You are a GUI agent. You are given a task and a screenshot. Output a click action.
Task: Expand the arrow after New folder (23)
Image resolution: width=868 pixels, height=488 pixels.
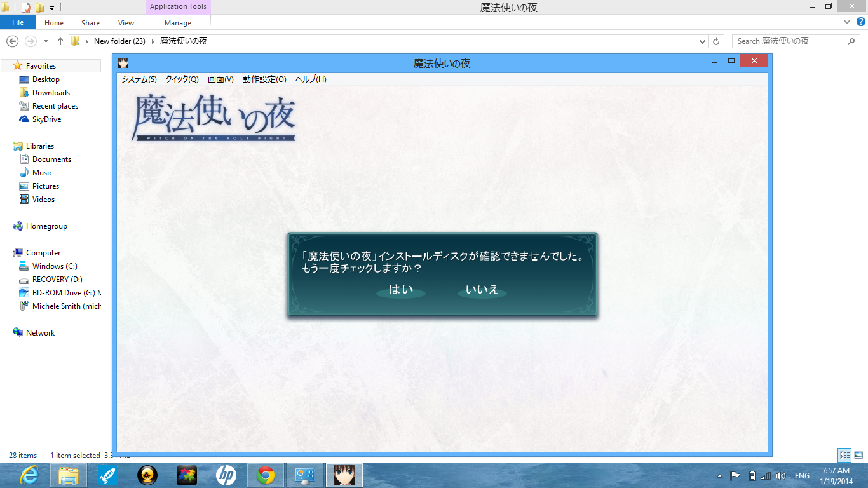(x=153, y=41)
